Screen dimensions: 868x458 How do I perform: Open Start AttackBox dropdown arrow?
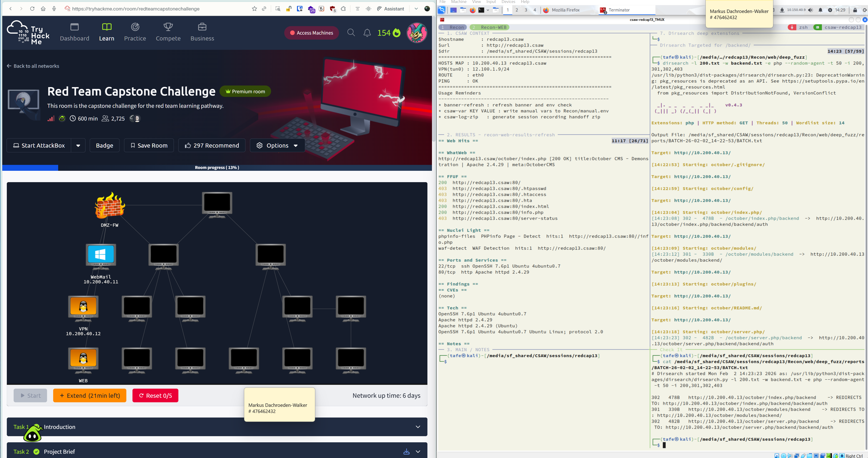click(x=78, y=145)
